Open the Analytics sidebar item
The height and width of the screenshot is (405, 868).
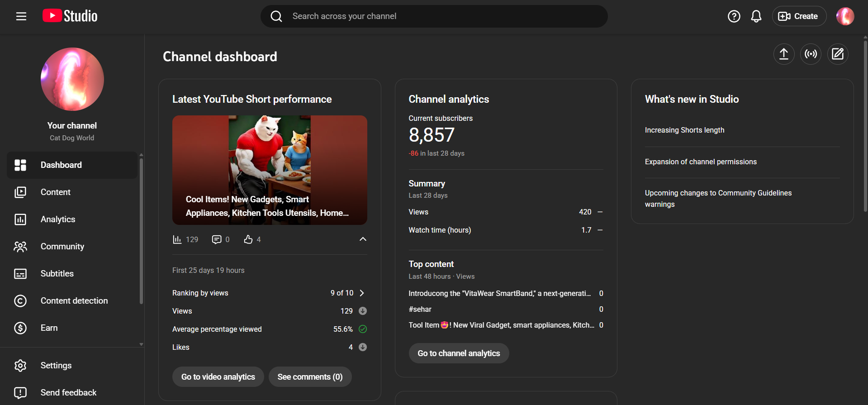[x=58, y=219]
